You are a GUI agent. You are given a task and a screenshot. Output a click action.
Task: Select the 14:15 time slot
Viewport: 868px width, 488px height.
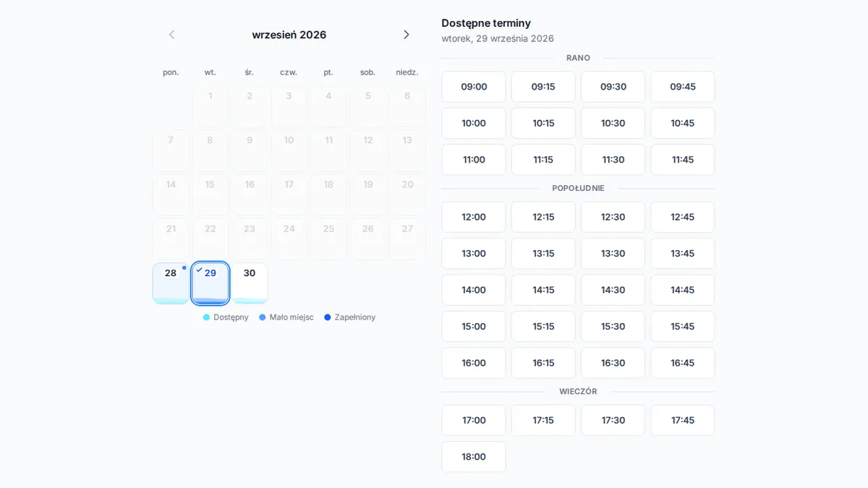(x=543, y=290)
